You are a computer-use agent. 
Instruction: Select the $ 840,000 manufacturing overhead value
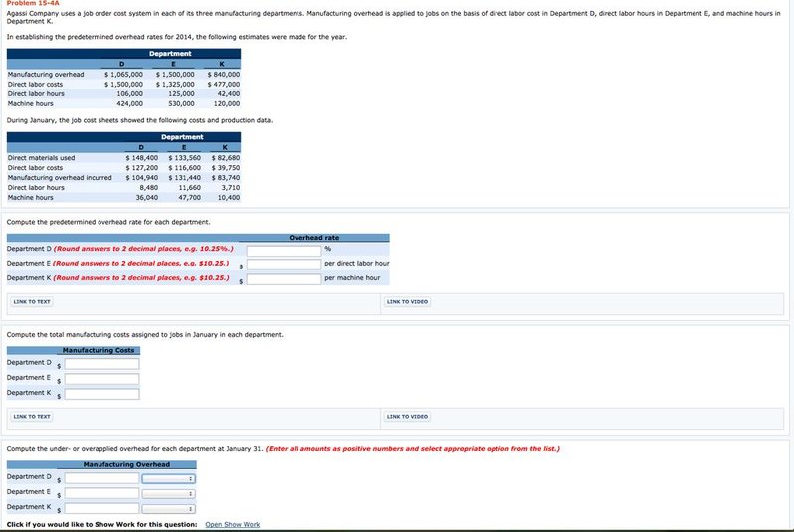tap(224, 74)
